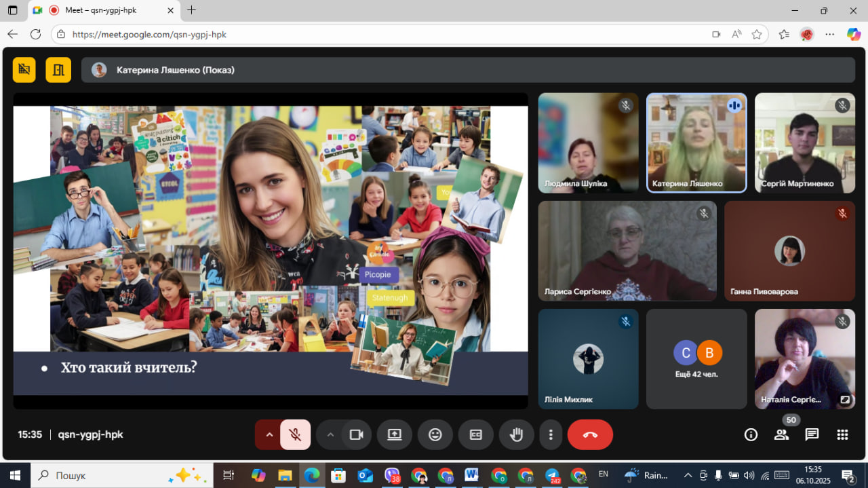The height and width of the screenshot is (488, 868).
Task: Unmute the microphone
Action: (295, 435)
